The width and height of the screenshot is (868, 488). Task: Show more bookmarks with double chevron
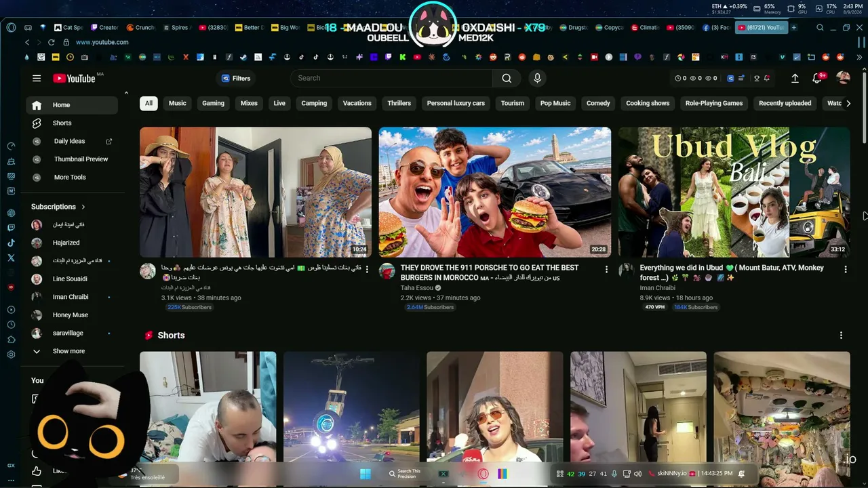click(x=859, y=58)
